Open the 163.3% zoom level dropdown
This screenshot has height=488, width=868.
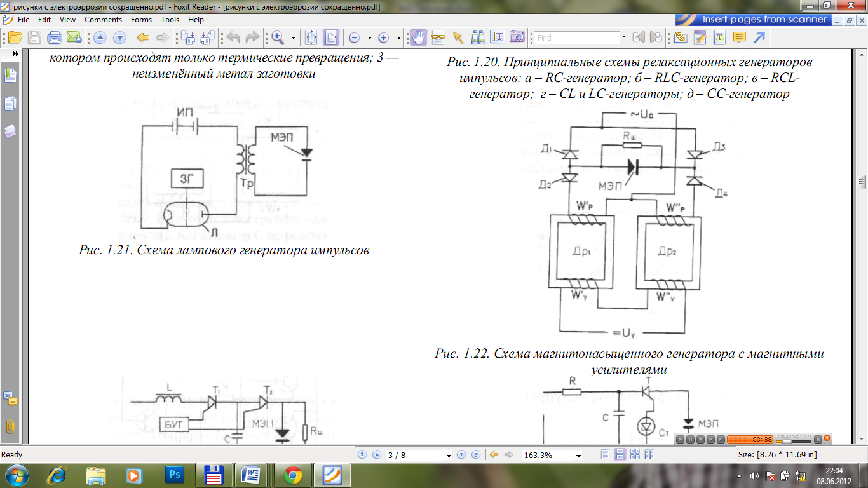click(x=578, y=456)
